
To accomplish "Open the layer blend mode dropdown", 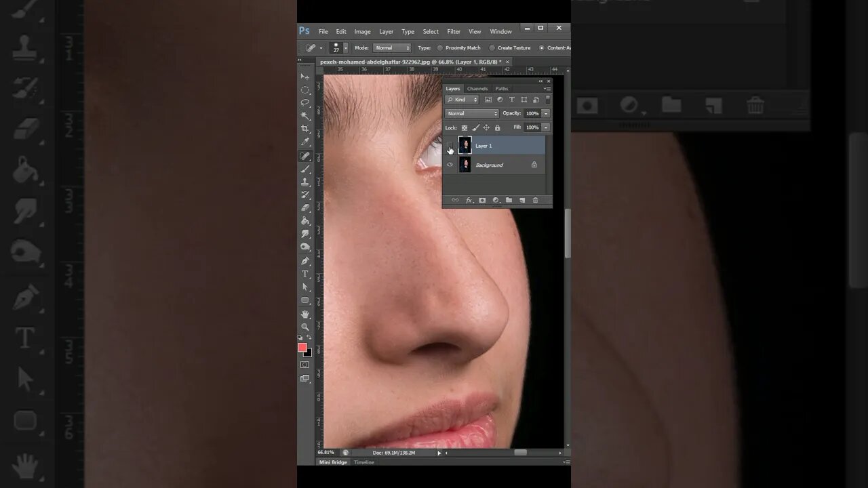I will [x=472, y=113].
